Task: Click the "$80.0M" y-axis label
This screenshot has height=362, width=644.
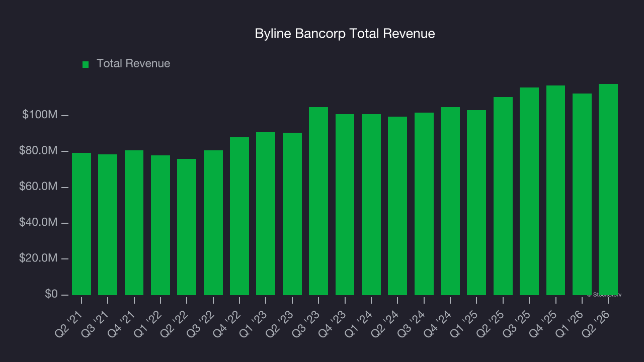Action: click(39, 151)
